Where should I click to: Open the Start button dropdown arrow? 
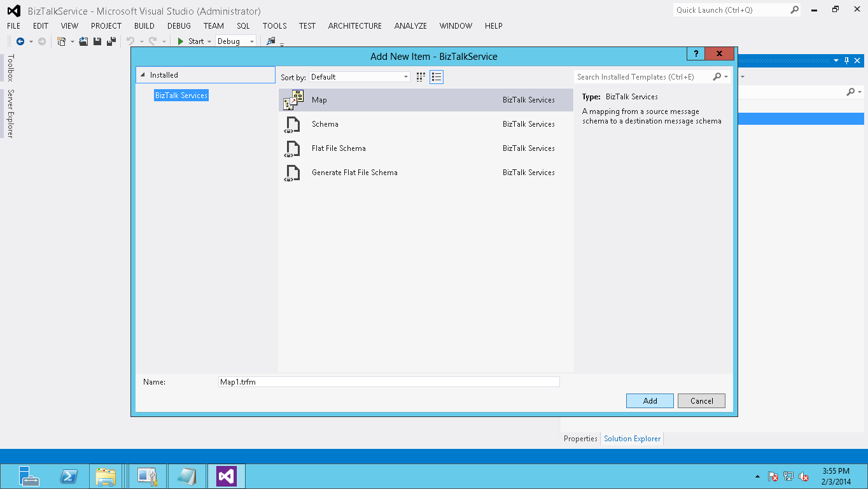(x=209, y=41)
